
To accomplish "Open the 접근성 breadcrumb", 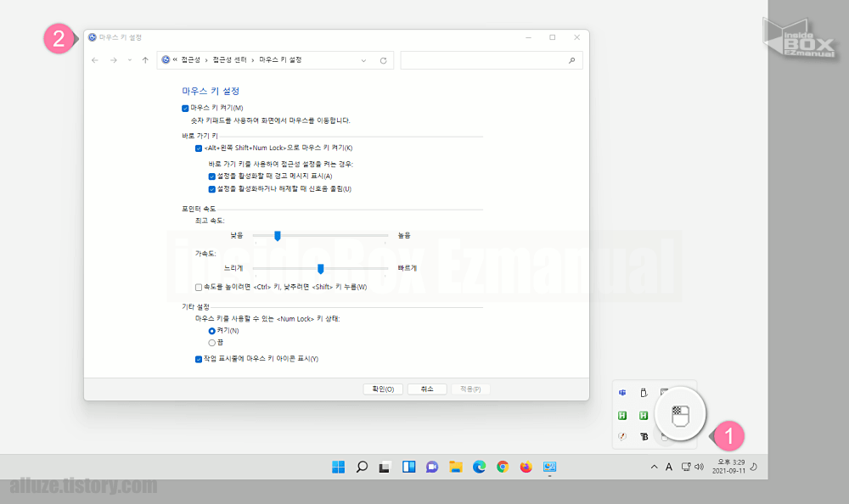I will pyautogui.click(x=190, y=60).
